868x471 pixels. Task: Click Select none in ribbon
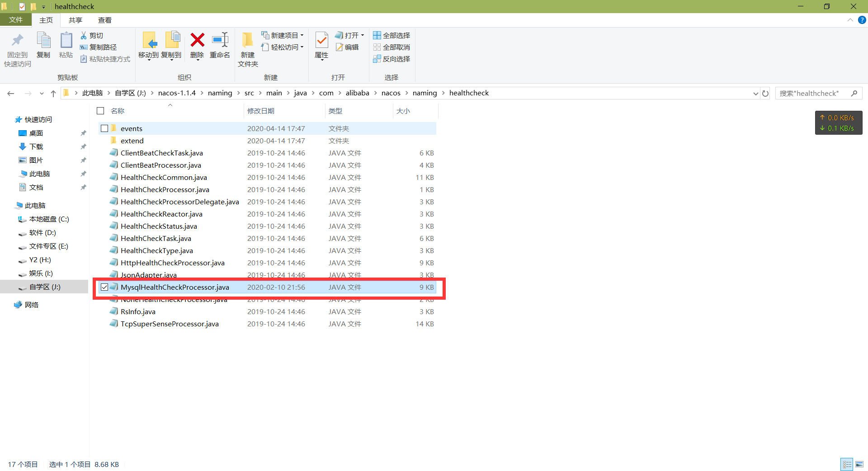click(392, 47)
